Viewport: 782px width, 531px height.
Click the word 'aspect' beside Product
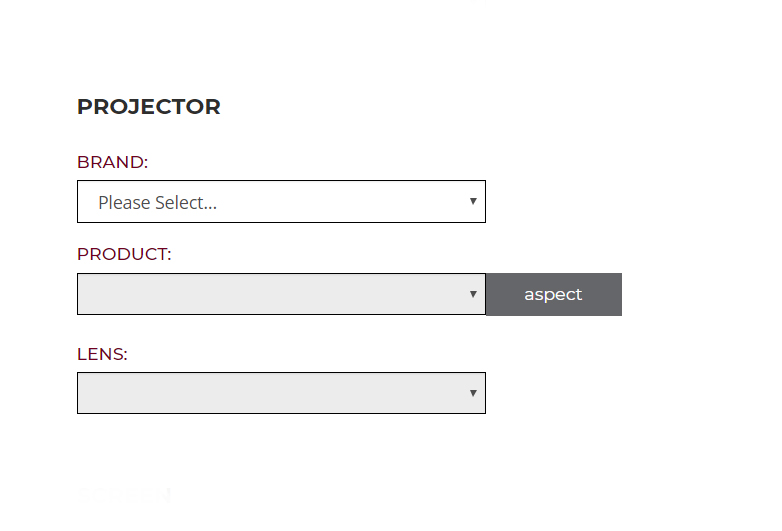553,294
